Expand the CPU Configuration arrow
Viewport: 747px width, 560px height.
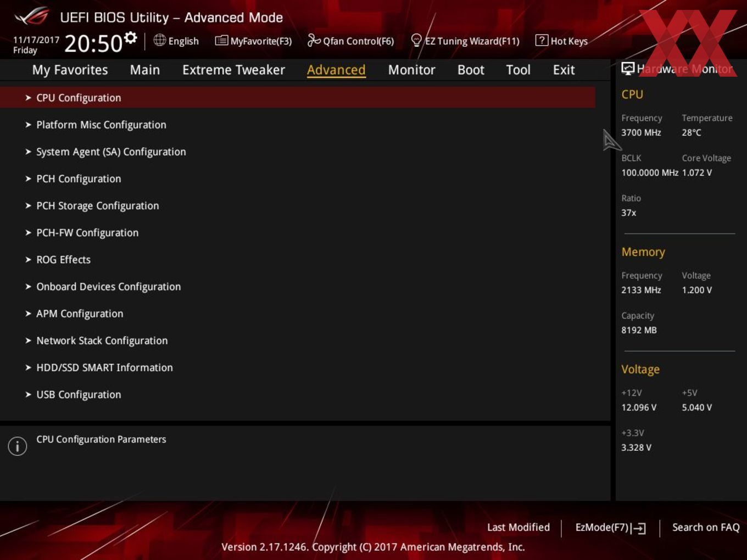28,98
